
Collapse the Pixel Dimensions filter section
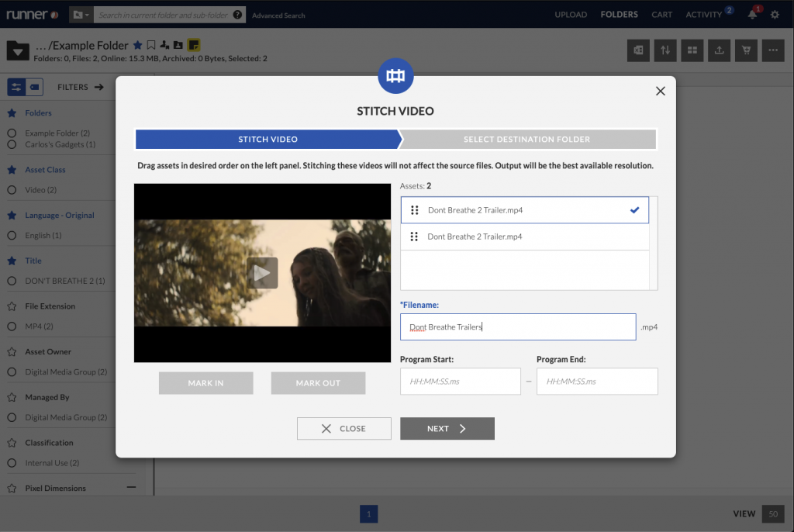pos(131,488)
